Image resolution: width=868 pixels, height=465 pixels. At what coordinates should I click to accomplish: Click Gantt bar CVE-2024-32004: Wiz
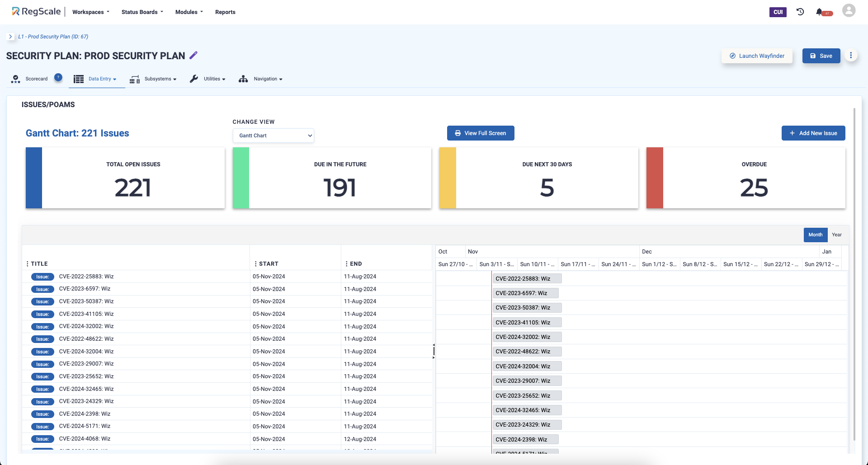coord(527,366)
